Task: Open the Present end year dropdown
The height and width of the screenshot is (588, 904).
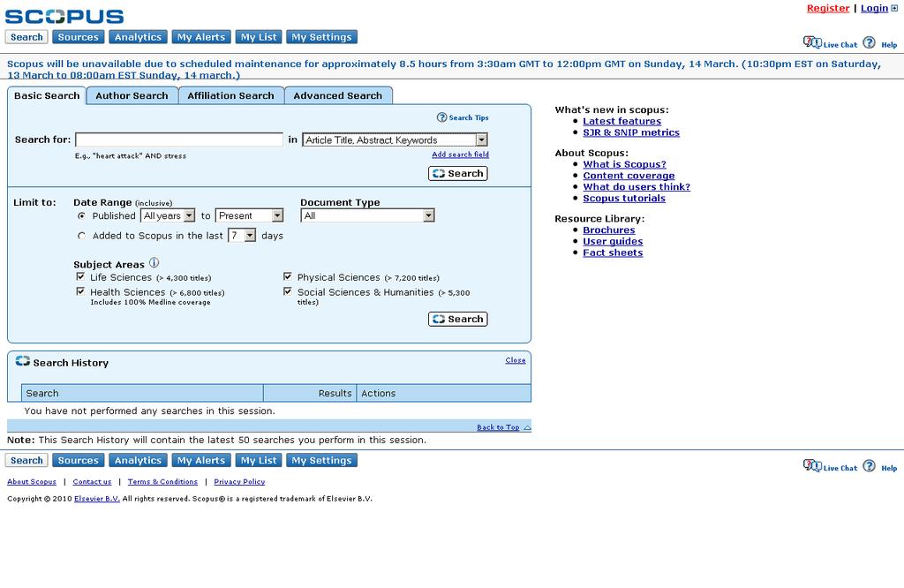Action: coord(249,215)
